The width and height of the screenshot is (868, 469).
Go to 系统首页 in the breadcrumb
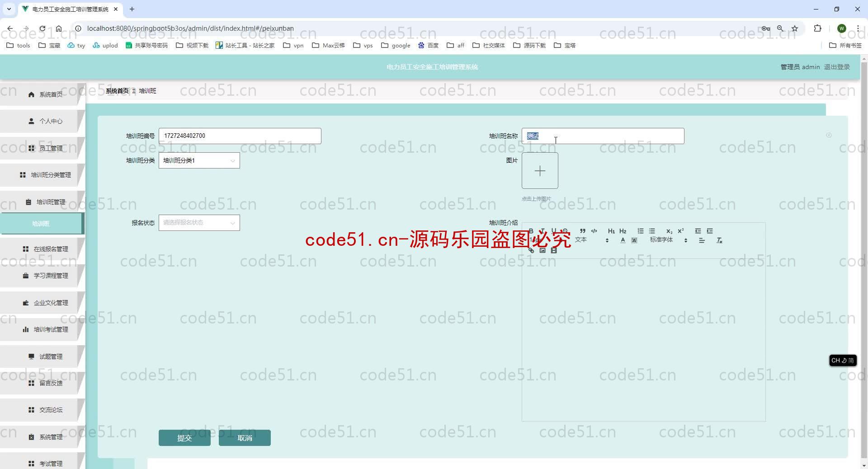point(117,91)
